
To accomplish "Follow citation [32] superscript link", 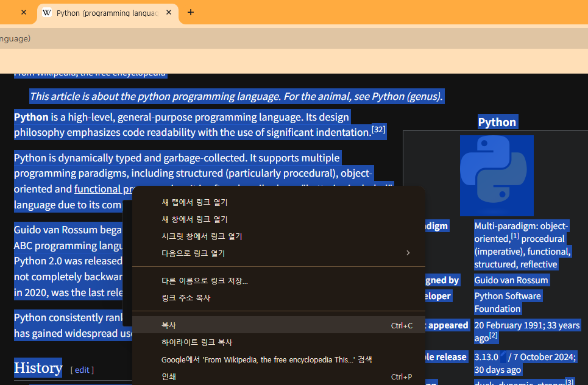I will click(x=378, y=129).
